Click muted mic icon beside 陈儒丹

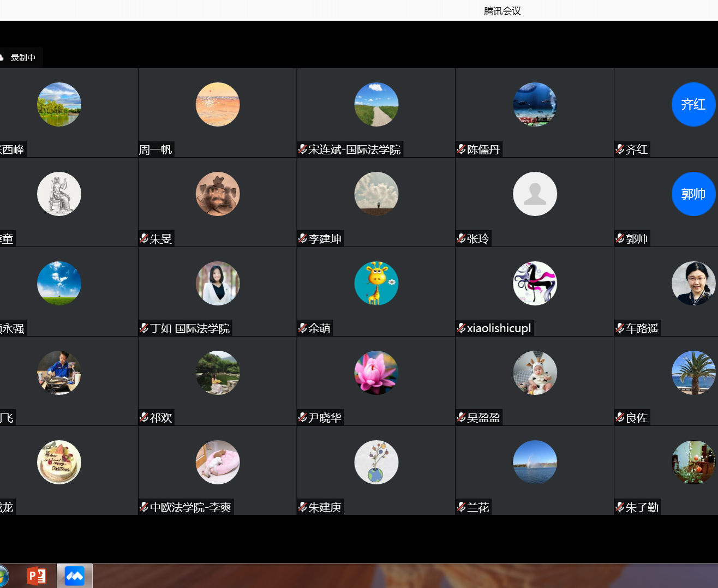pos(461,149)
